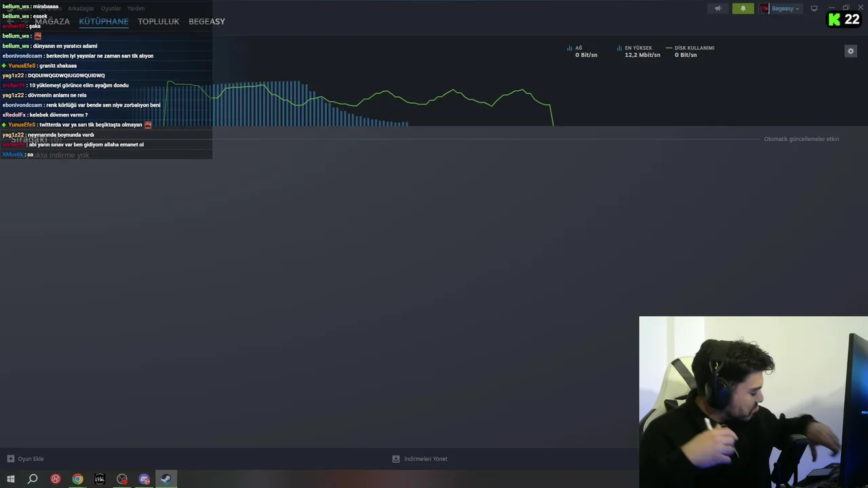Minimize the Steam window

pos(831,8)
